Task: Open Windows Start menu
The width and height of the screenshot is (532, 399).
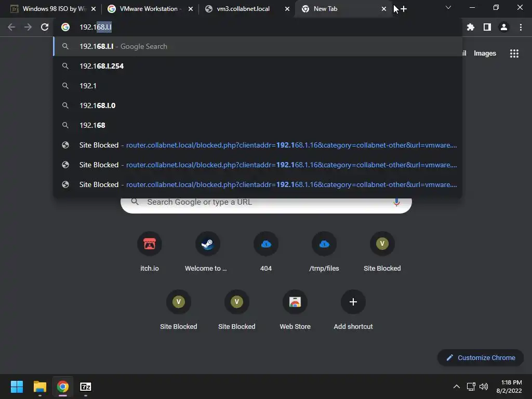Action: tap(17, 387)
